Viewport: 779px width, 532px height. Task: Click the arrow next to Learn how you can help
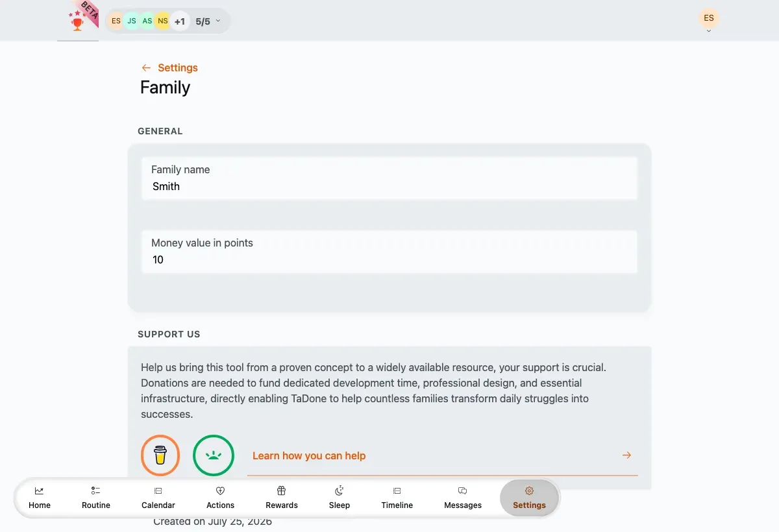click(x=626, y=455)
